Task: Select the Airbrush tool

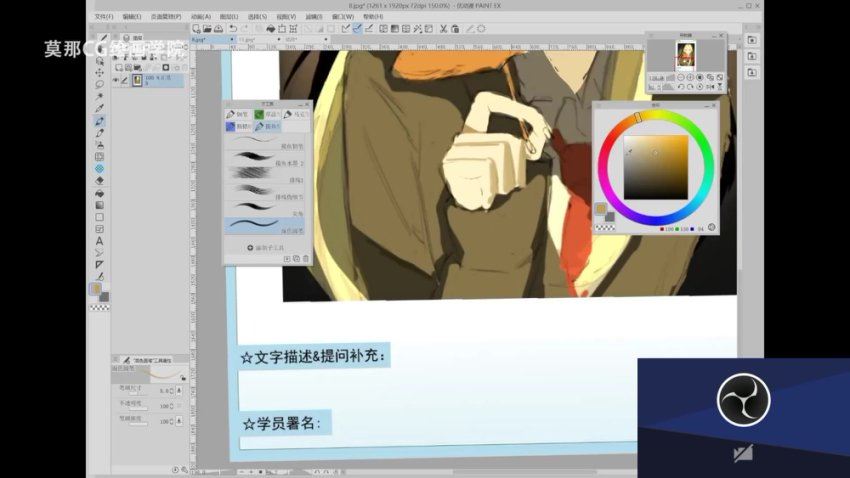Action: pyautogui.click(x=99, y=145)
